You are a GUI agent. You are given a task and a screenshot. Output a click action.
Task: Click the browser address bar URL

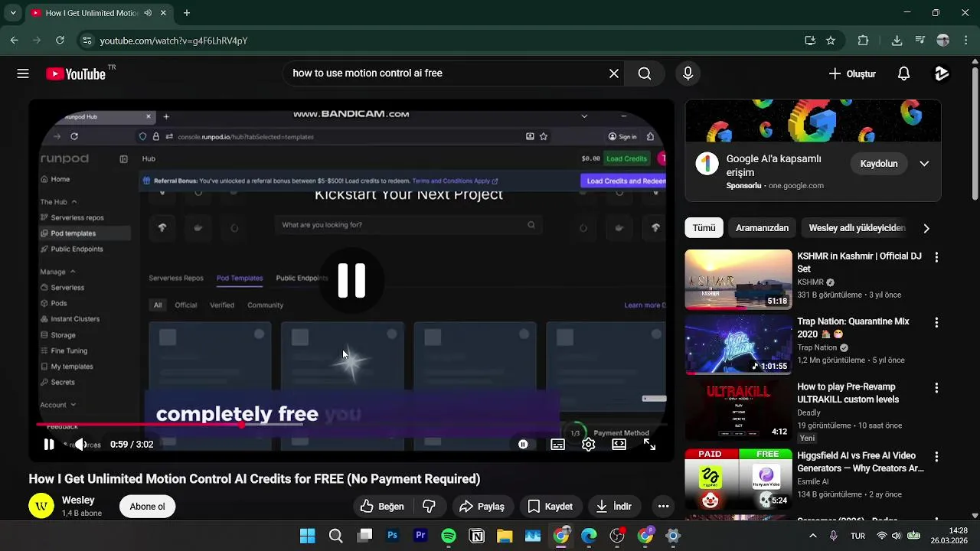coord(174,41)
